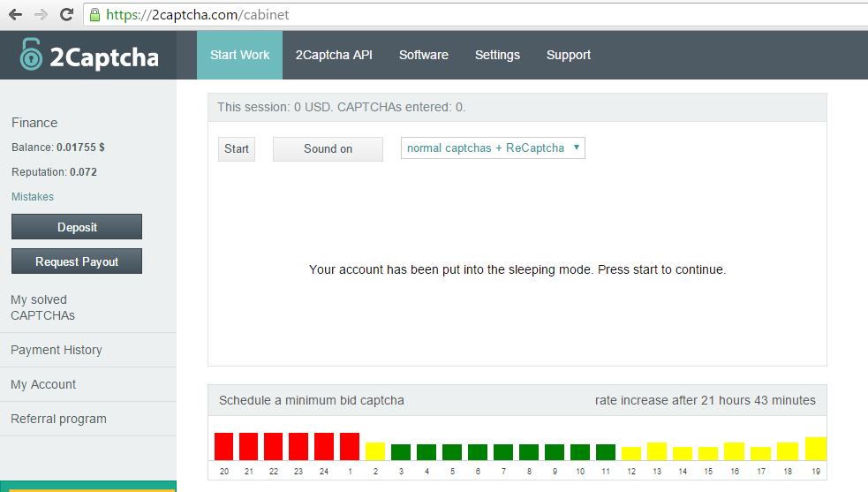Click the green bar for hour 3
The height and width of the screenshot is (492, 868).
[401, 452]
